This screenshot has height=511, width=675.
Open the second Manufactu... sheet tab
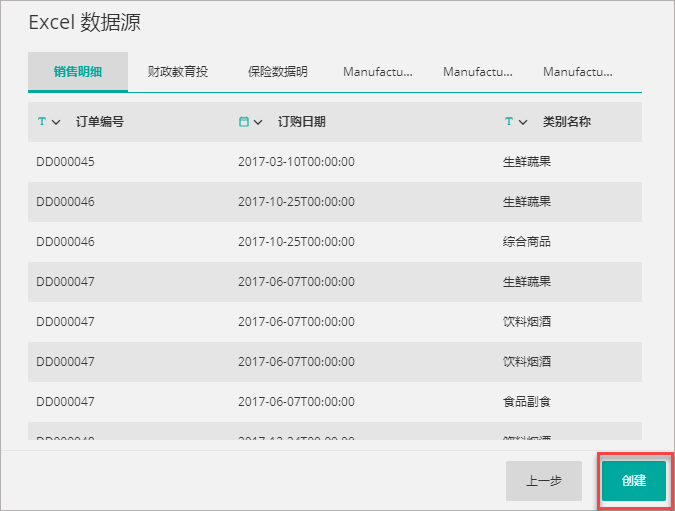[x=478, y=72]
